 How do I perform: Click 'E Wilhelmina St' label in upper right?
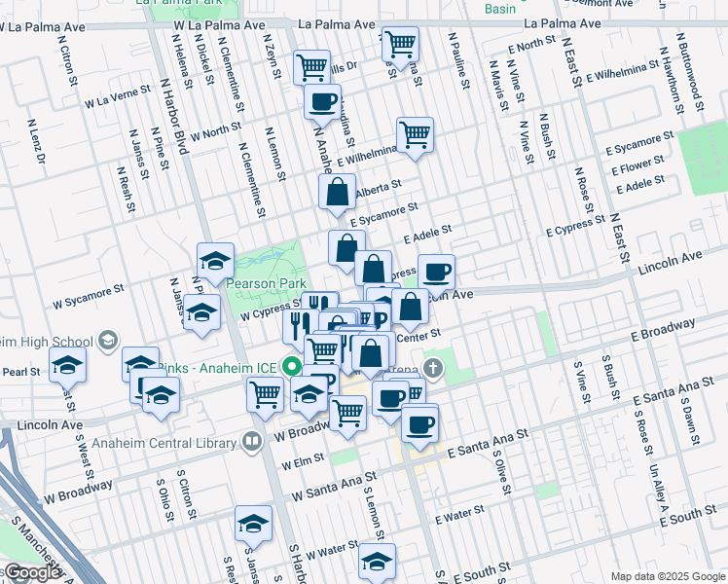pos(623,71)
